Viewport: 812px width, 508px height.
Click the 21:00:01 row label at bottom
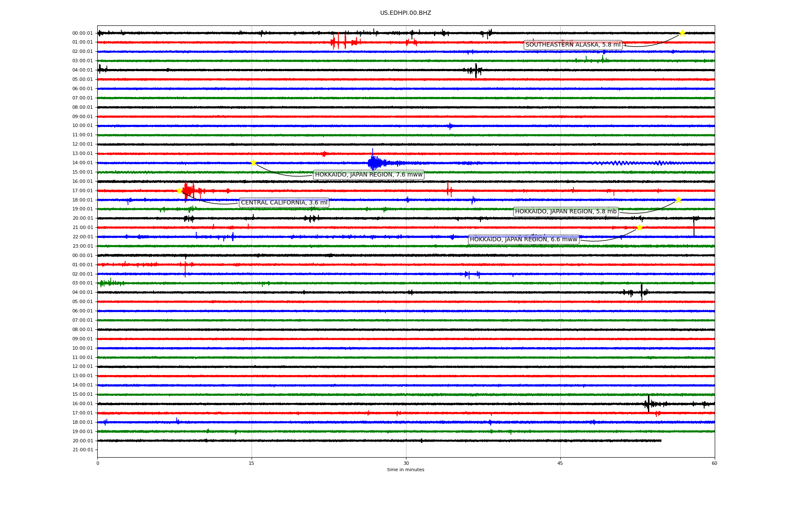[82, 450]
